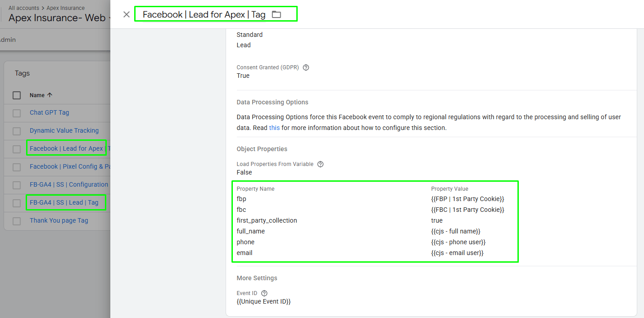
Task: Click the 'this' link in Data Processing Options
Action: tap(274, 128)
